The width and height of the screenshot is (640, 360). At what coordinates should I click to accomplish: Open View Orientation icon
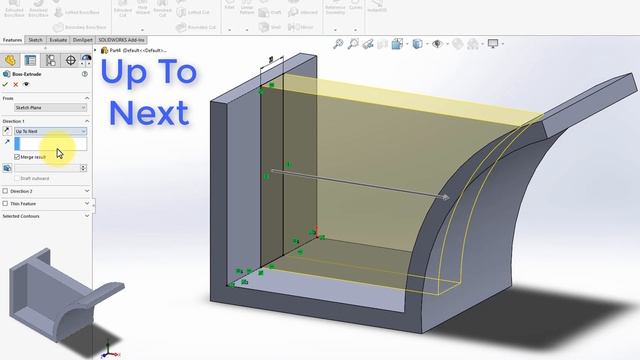397,44
